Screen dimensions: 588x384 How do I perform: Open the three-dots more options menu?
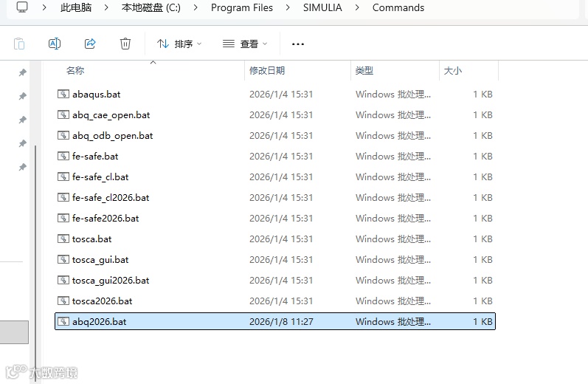pyautogui.click(x=298, y=44)
